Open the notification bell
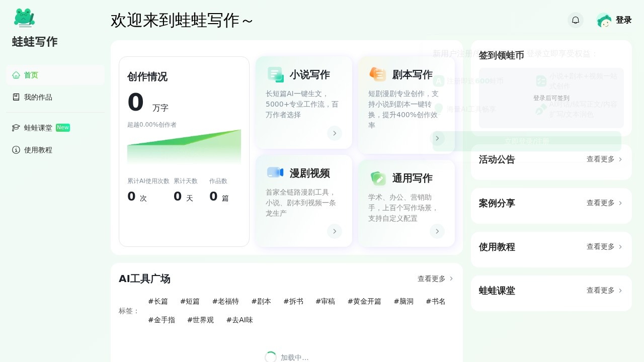 pos(576,20)
